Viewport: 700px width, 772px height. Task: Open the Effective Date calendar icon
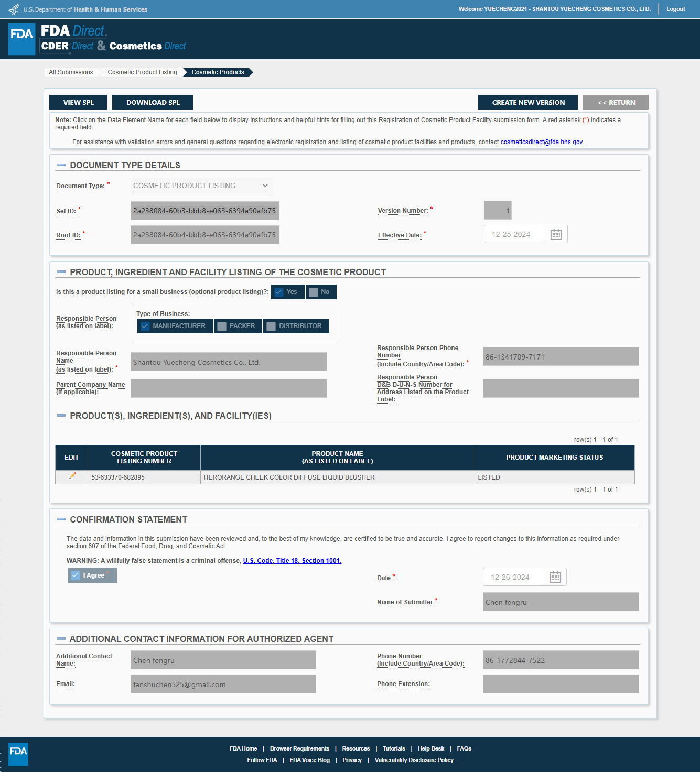(x=556, y=234)
